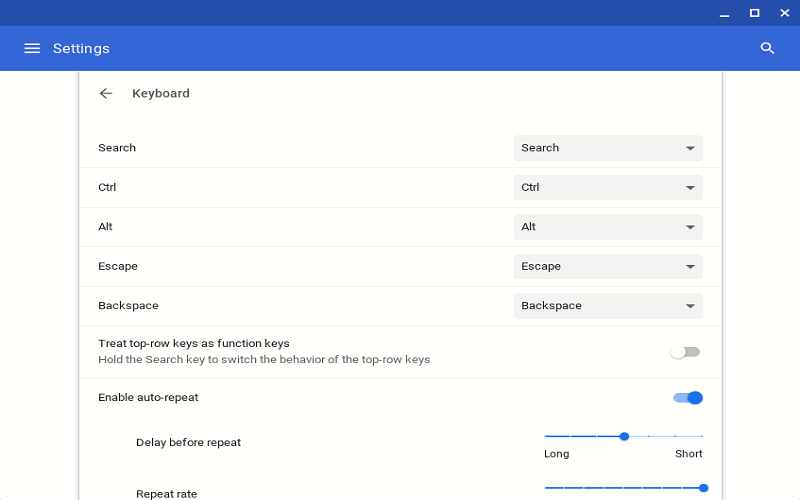Expand the Alt key mapping dropdown
800x500 pixels.
coord(608,227)
